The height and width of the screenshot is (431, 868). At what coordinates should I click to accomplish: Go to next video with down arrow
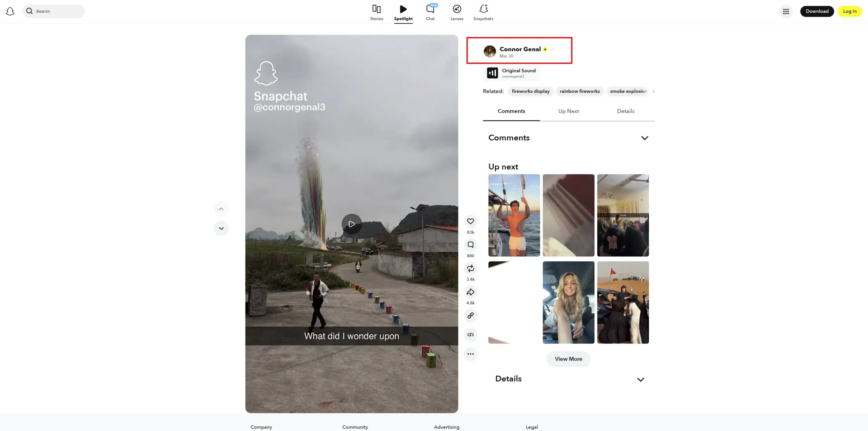click(x=221, y=228)
